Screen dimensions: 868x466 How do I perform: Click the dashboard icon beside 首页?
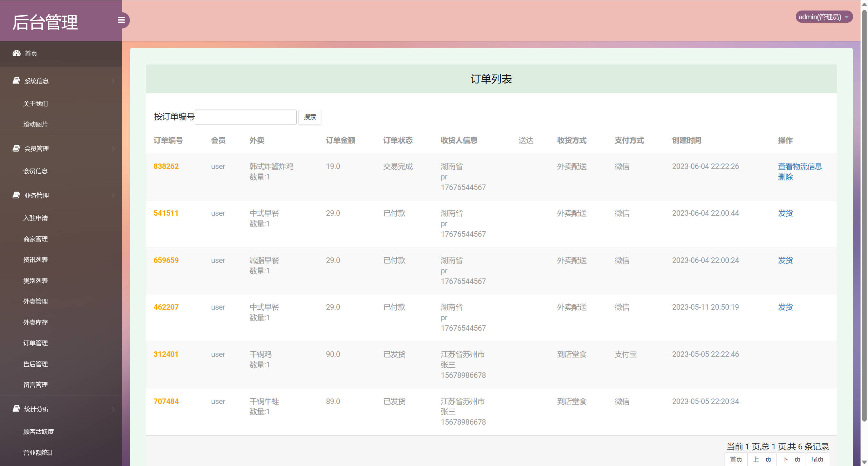[x=16, y=53]
